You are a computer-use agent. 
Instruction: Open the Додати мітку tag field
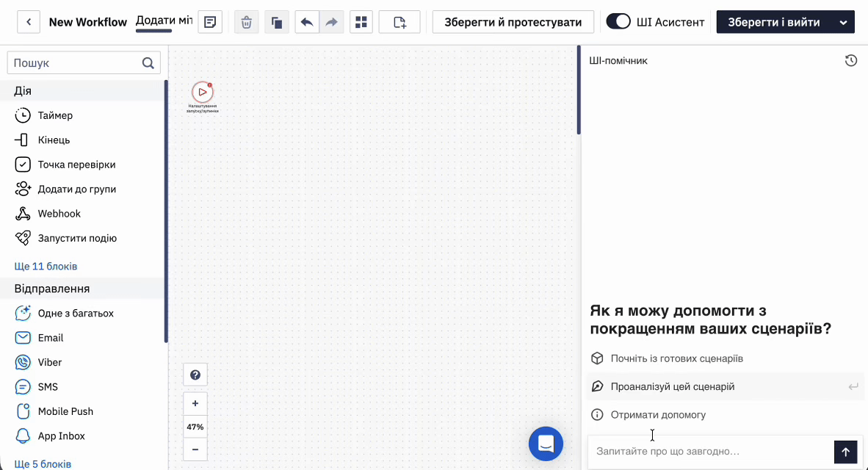point(164,21)
